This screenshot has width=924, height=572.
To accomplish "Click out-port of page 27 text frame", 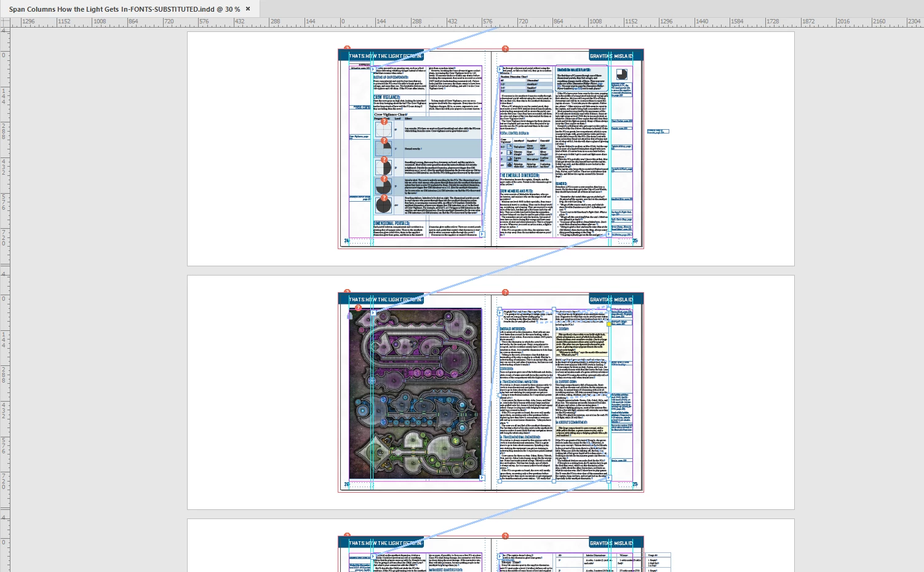I will click(609, 478).
